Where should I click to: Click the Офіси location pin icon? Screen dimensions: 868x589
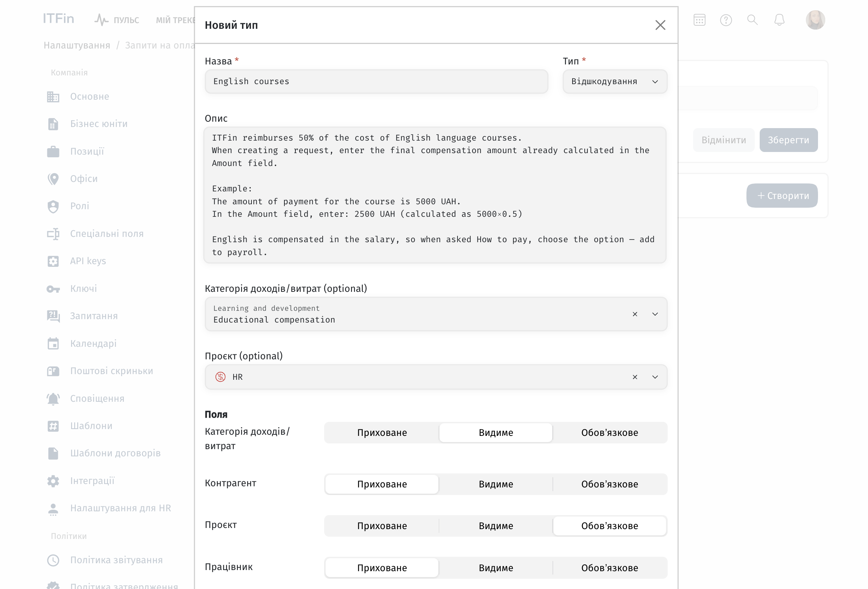[x=53, y=179]
